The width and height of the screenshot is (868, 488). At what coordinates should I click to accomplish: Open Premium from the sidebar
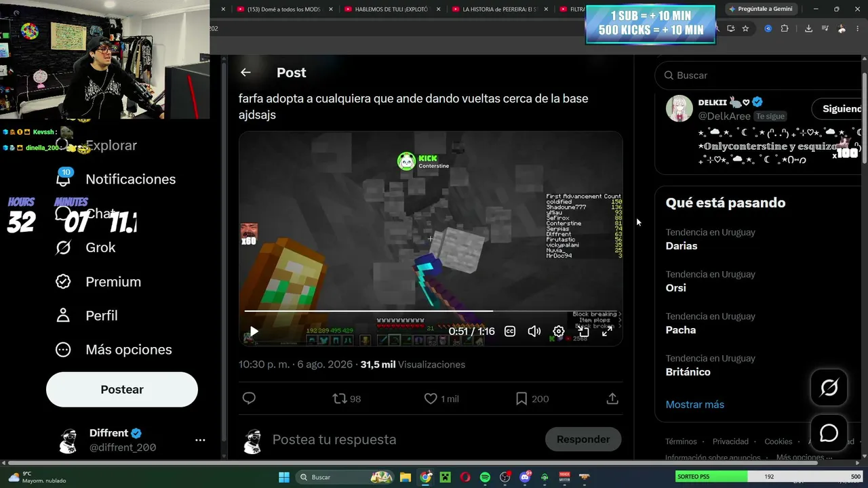pyautogui.click(x=98, y=281)
